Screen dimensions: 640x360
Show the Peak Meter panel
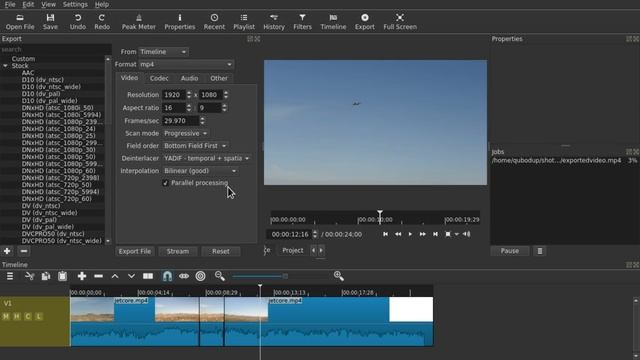tap(139, 22)
